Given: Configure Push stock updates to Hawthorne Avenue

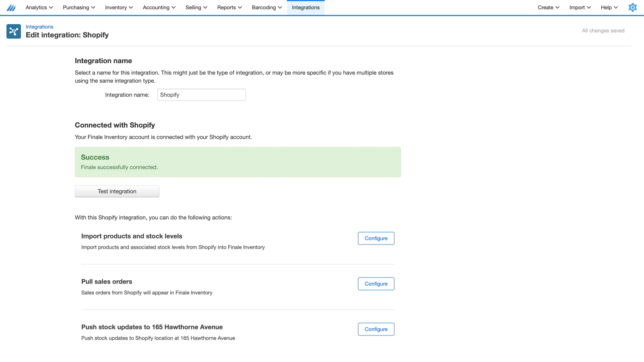Looking at the screenshot, I should (x=376, y=329).
